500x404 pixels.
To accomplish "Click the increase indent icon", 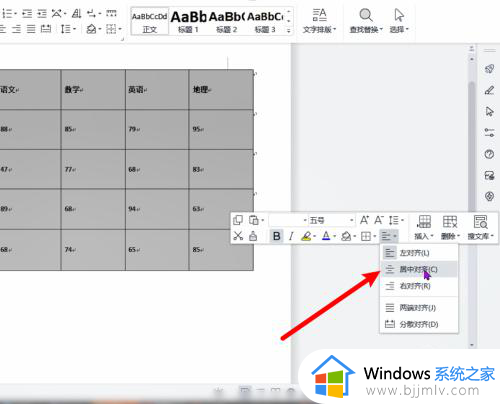I will 42,14.
